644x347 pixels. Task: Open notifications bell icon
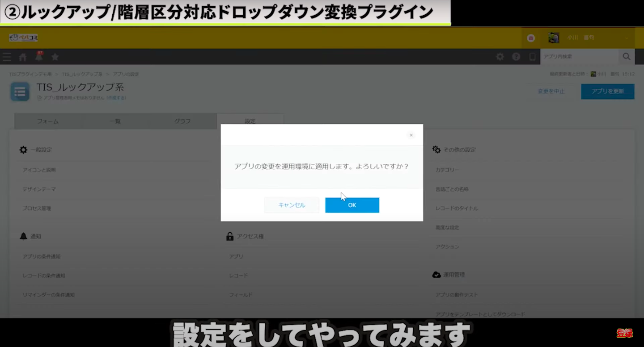point(39,57)
